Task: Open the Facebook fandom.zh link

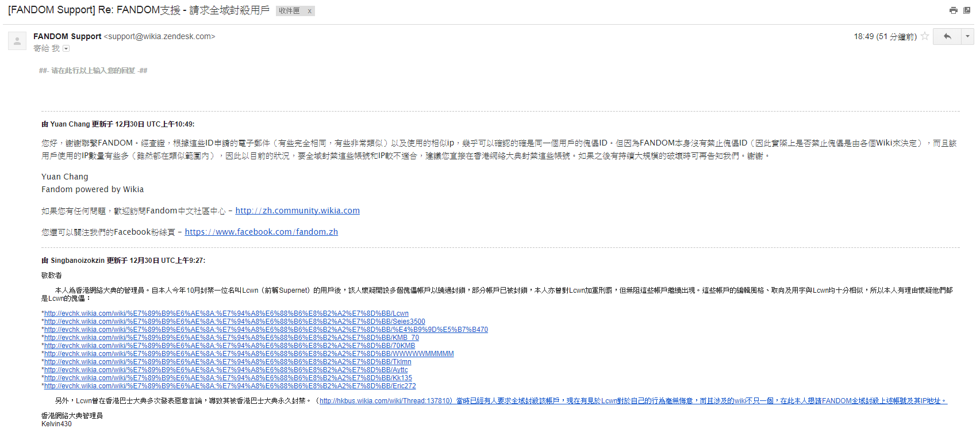Action: coord(261,232)
